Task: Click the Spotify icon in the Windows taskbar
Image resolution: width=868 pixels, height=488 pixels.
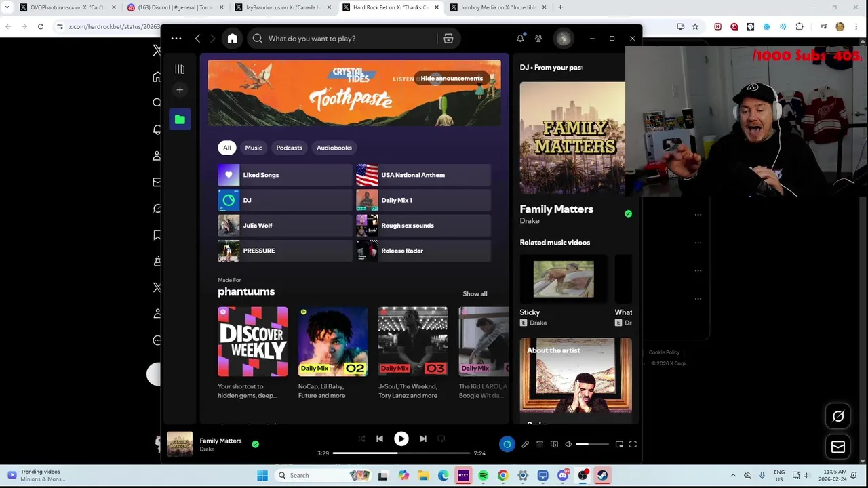Action: tap(483, 476)
